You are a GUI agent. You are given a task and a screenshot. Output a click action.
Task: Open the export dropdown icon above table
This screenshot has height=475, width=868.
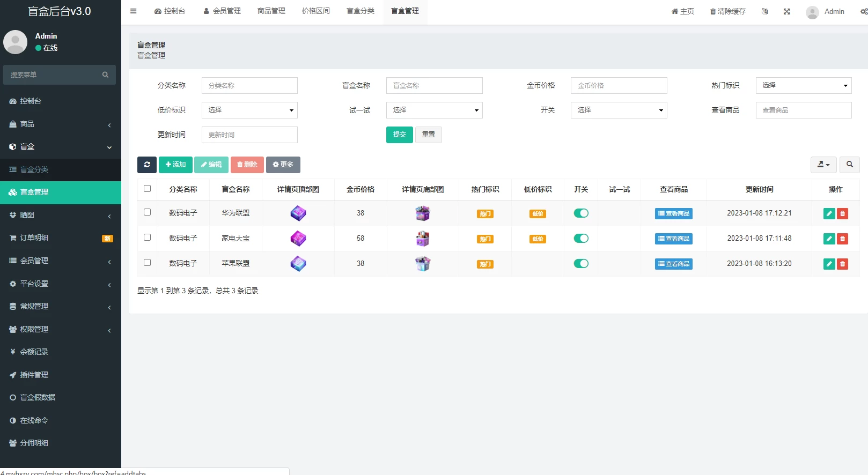click(x=823, y=165)
